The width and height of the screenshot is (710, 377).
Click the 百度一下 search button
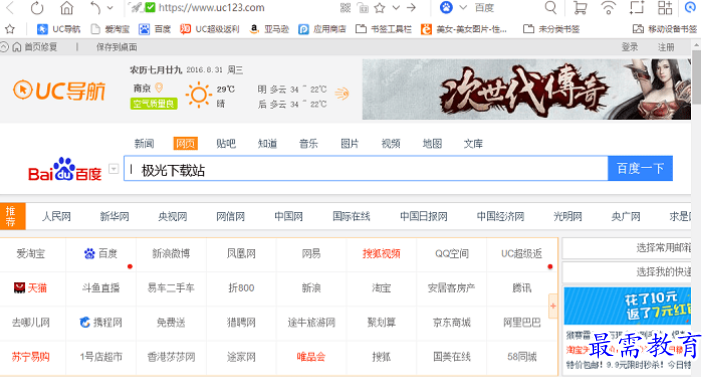click(640, 168)
